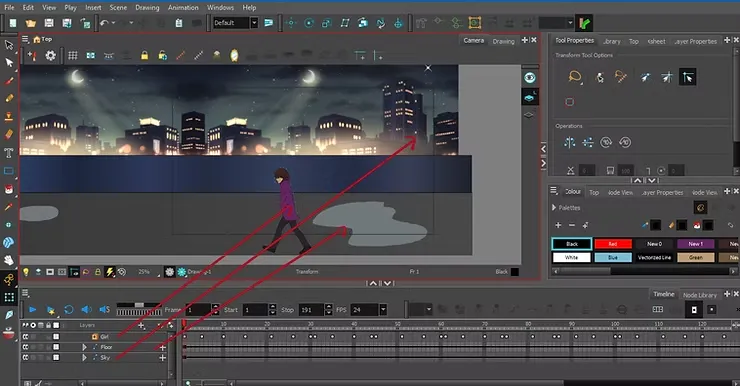Click the onion skin icon in camera toolbar

[x=234, y=56]
